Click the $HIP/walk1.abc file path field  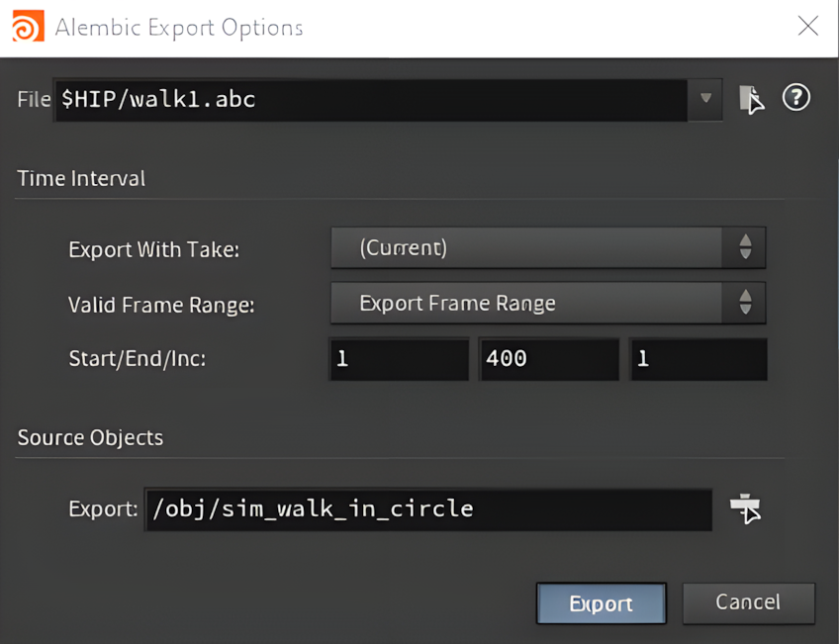tap(371, 99)
